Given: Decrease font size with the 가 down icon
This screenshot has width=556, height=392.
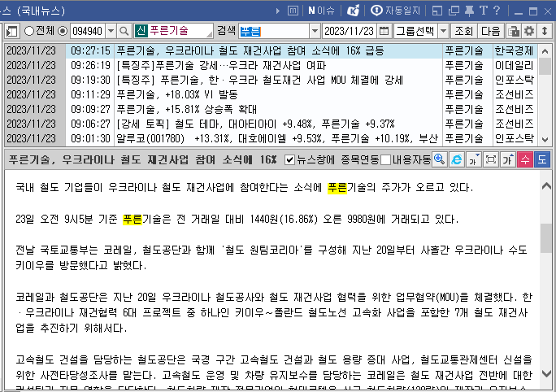Looking at the screenshot, I should (473, 159).
